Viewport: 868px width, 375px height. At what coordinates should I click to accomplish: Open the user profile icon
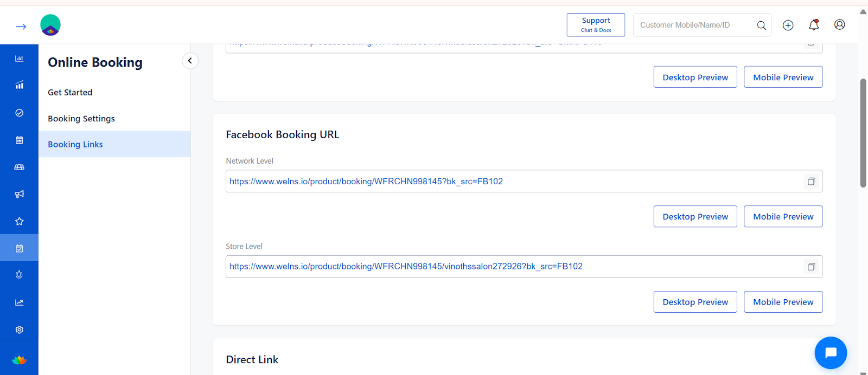point(840,24)
